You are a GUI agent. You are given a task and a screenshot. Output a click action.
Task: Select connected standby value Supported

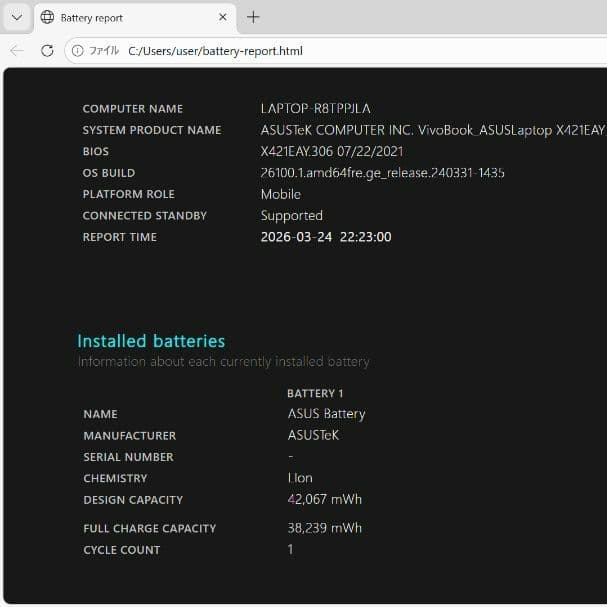click(291, 216)
